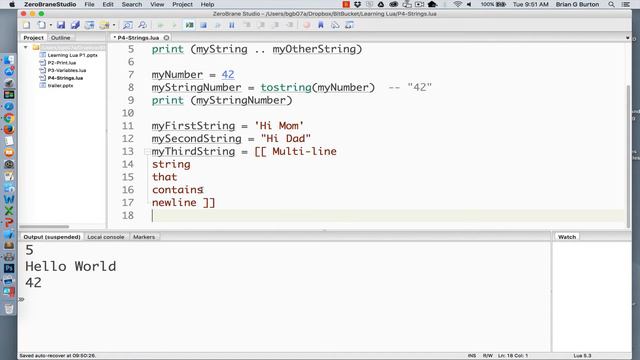Click the New file toolbar icon
The height and width of the screenshot is (360, 640).
(27, 25)
